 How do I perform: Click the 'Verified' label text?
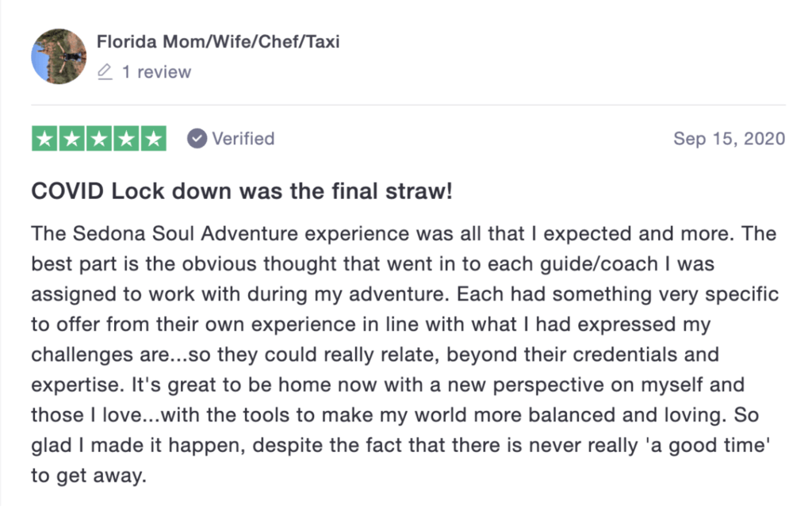243,139
